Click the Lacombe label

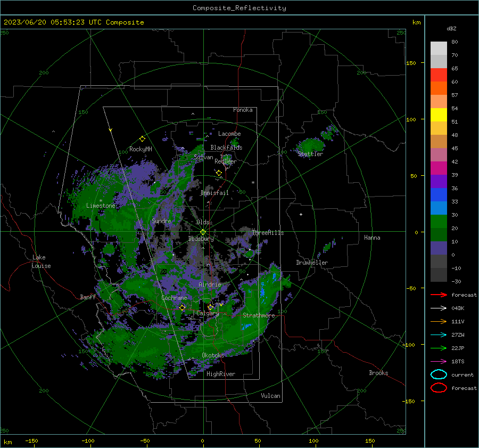tap(229, 134)
